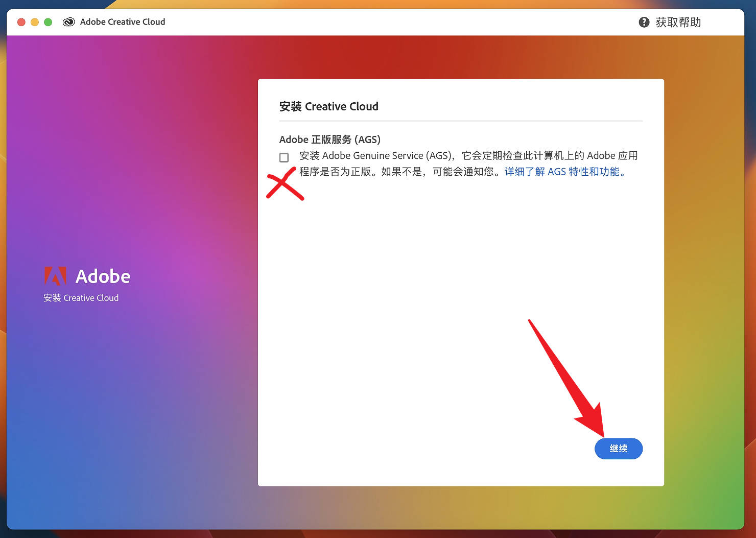Click the Creative Cloud icon in title bar

tap(68, 22)
